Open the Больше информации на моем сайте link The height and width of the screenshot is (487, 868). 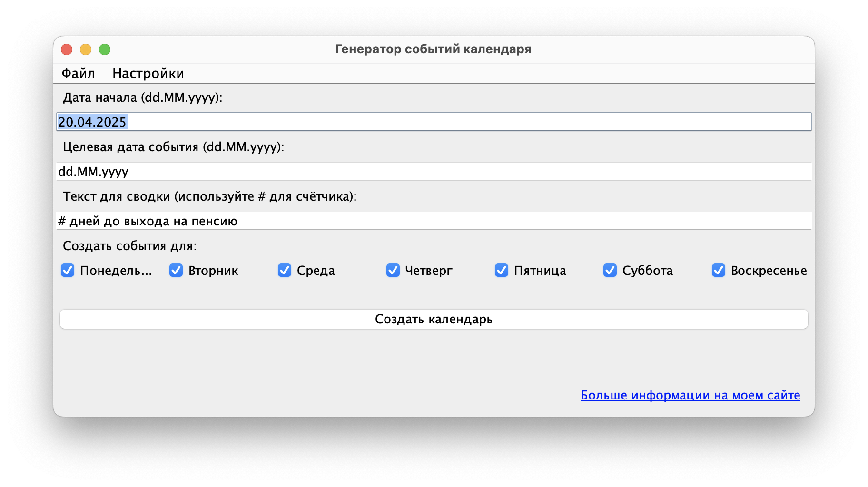[690, 395]
